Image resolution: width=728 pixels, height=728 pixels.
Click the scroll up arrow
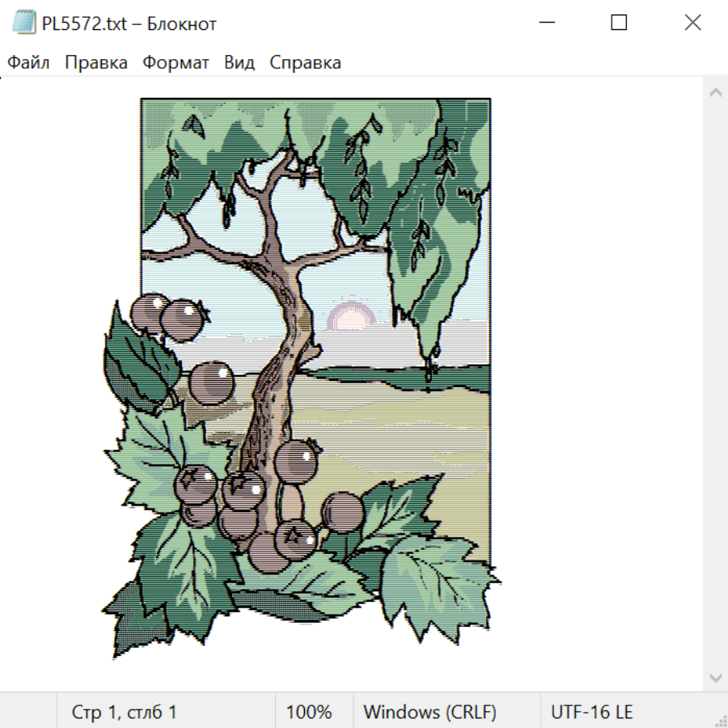[x=716, y=92]
